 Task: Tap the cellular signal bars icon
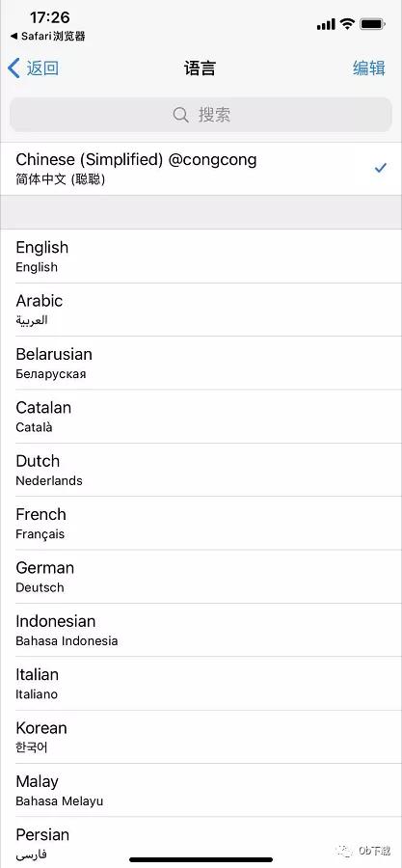pyautogui.click(x=326, y=24)
